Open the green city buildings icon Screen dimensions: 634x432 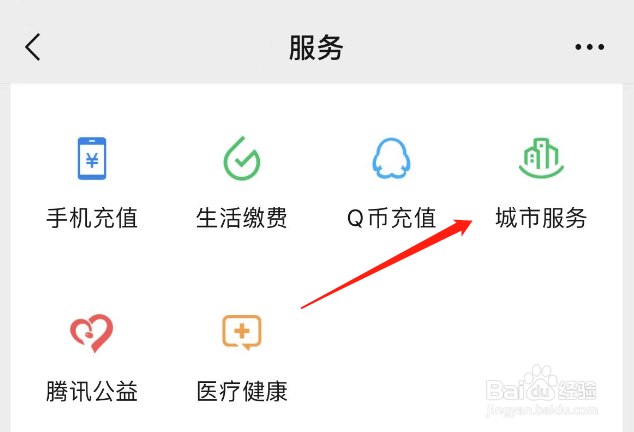pos(541,158)
